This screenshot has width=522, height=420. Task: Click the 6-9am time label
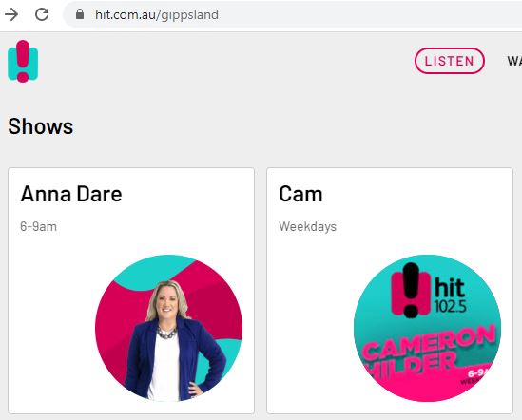pos(38,227)
